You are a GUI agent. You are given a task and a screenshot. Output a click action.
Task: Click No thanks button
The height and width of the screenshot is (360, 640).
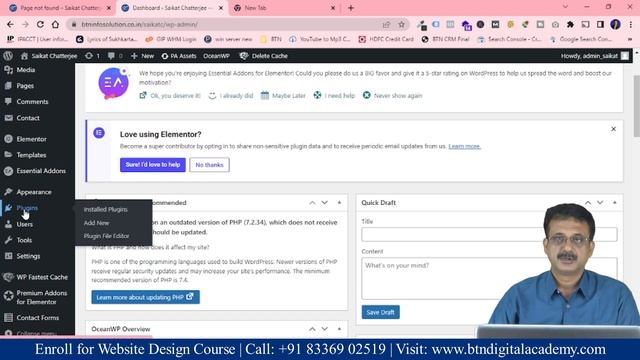pos(209,165)
